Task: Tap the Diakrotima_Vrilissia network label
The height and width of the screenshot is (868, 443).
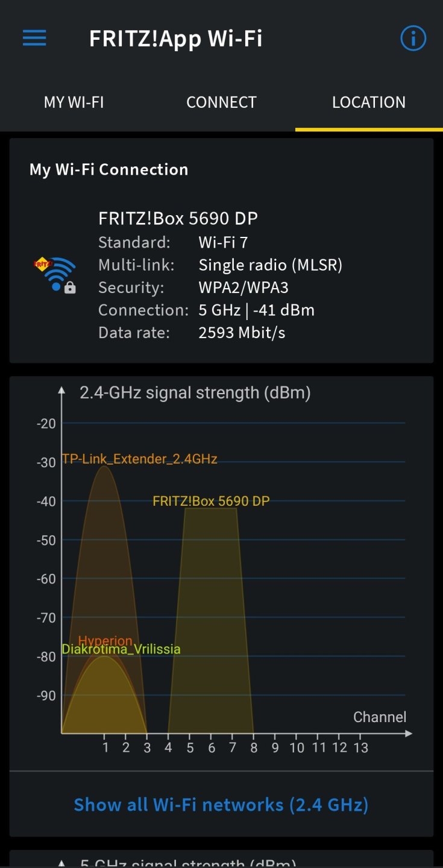Action: tap(121, 650)
